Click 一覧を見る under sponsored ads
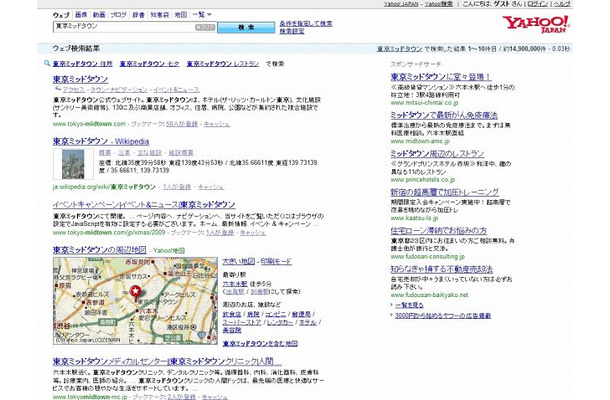Viewport: 610px width, 400px height. [409, 305]
